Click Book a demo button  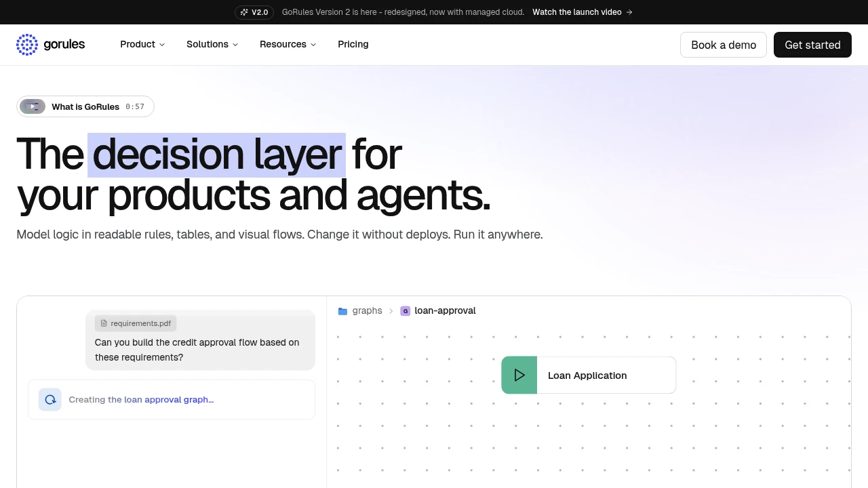point(724,45)
